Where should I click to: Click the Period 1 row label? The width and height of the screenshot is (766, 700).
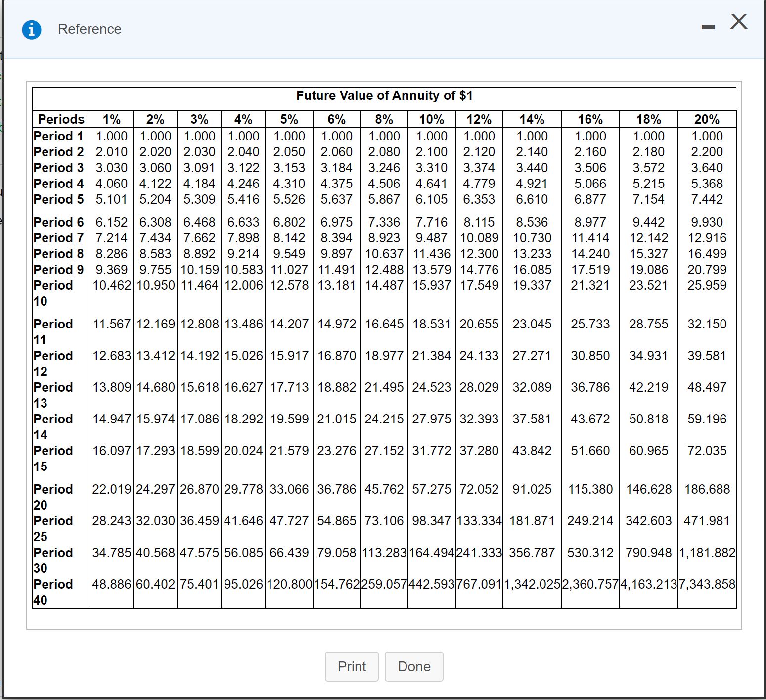click(59, 136)
